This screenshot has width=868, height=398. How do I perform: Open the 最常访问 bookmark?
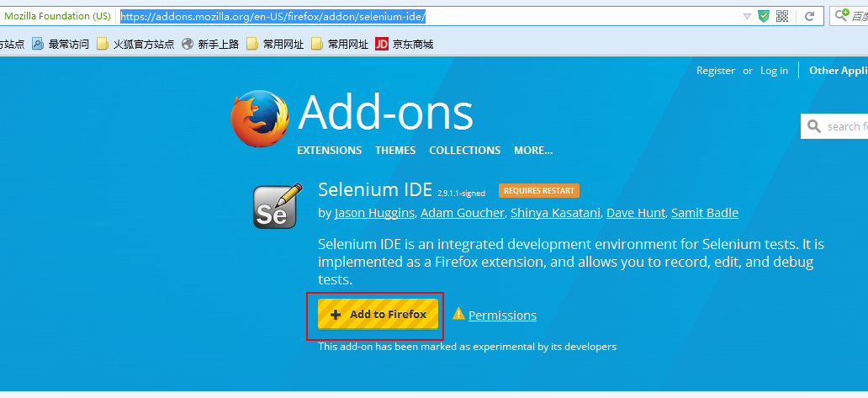tap(61, 45)
